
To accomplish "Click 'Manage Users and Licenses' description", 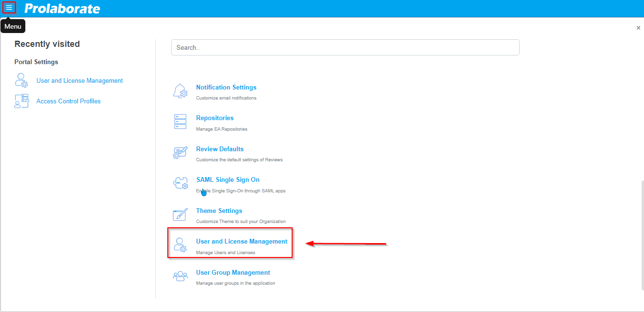I will (x=226, y=253).
